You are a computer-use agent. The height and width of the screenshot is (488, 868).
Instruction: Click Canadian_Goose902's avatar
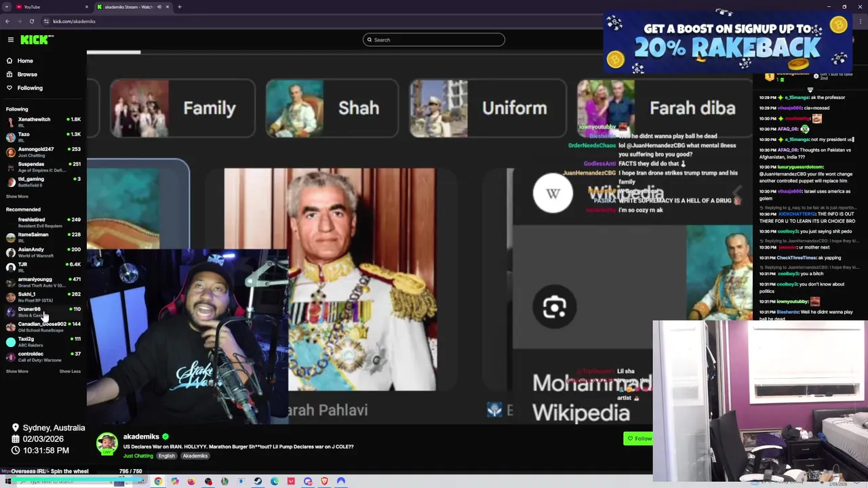point(11,327)
